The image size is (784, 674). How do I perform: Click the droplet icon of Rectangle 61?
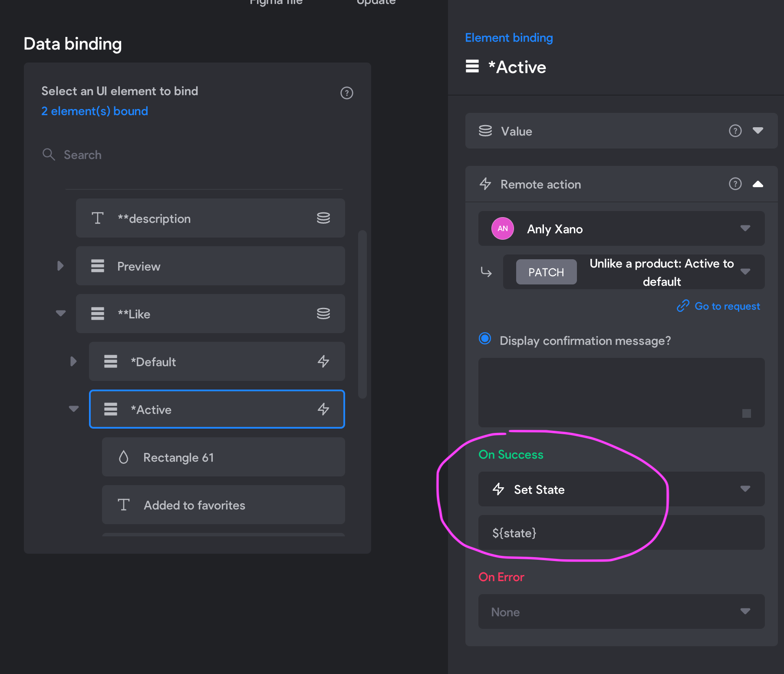coord(124,457)
